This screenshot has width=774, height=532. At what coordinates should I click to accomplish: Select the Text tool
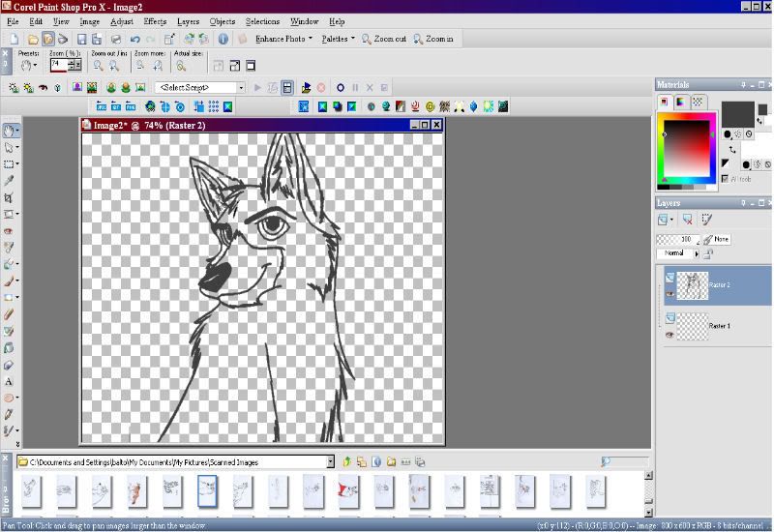(x=9, y=381)
